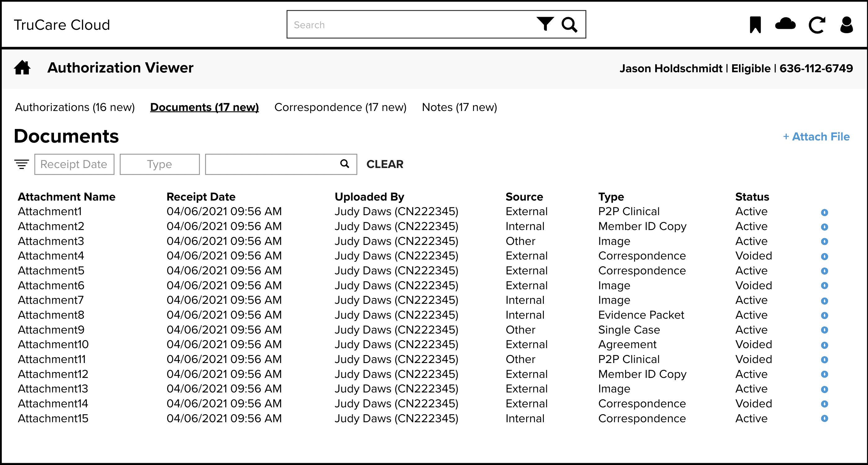Click the blue action icon for Attachment14

click(x=824, y=404)
